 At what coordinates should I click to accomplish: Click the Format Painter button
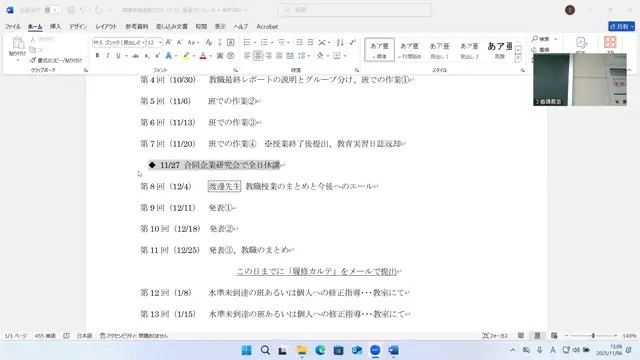click(x=56, y=60)
